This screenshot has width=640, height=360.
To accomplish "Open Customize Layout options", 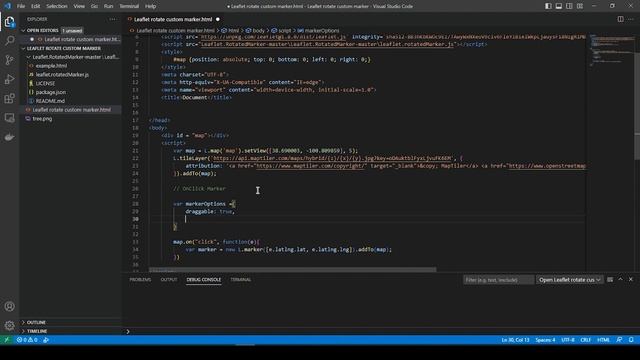I will click(580, 6).
